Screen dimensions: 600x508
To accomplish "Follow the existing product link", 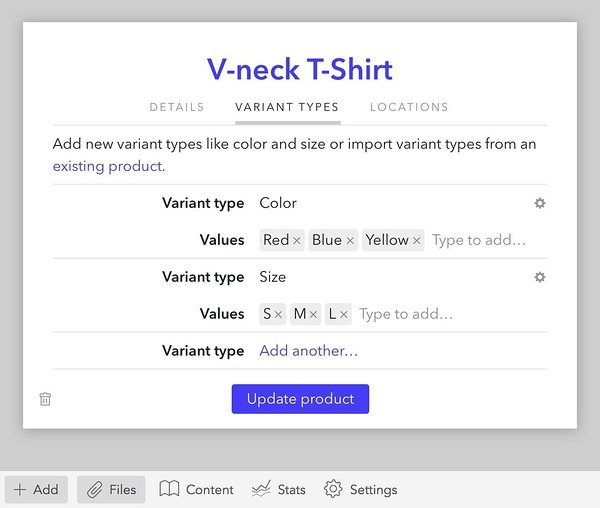I will tap(109, 166).
